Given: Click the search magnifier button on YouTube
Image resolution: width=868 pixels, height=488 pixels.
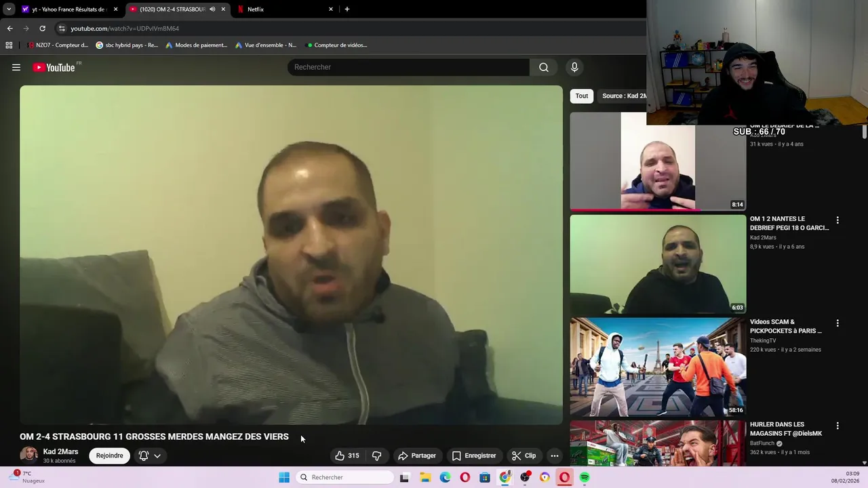Looking at the screenshot, I should pos(544,67).
